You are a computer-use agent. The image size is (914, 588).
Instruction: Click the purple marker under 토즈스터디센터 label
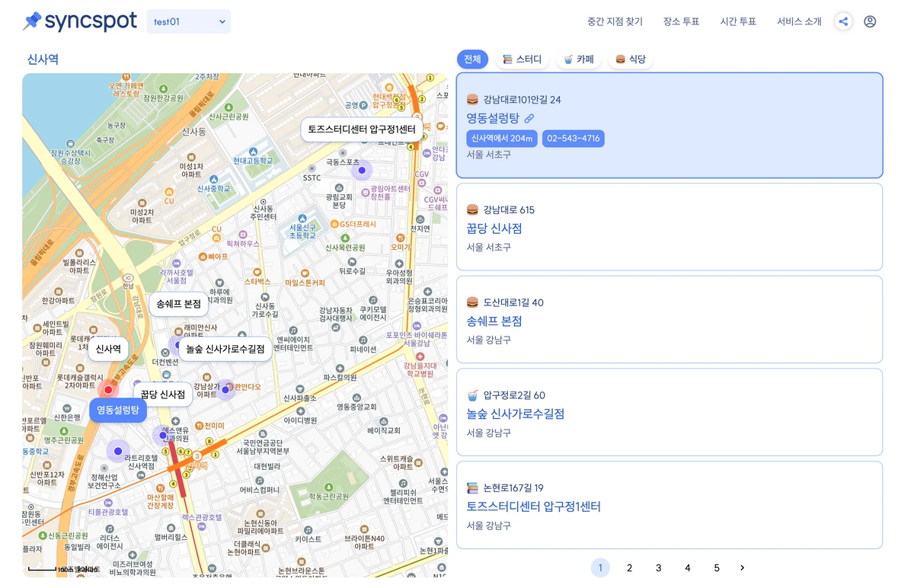(x=362, y=170)
